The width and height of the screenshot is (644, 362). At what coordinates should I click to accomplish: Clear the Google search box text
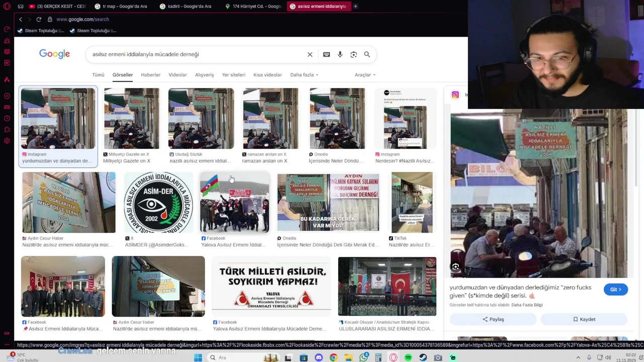point(310,54)
